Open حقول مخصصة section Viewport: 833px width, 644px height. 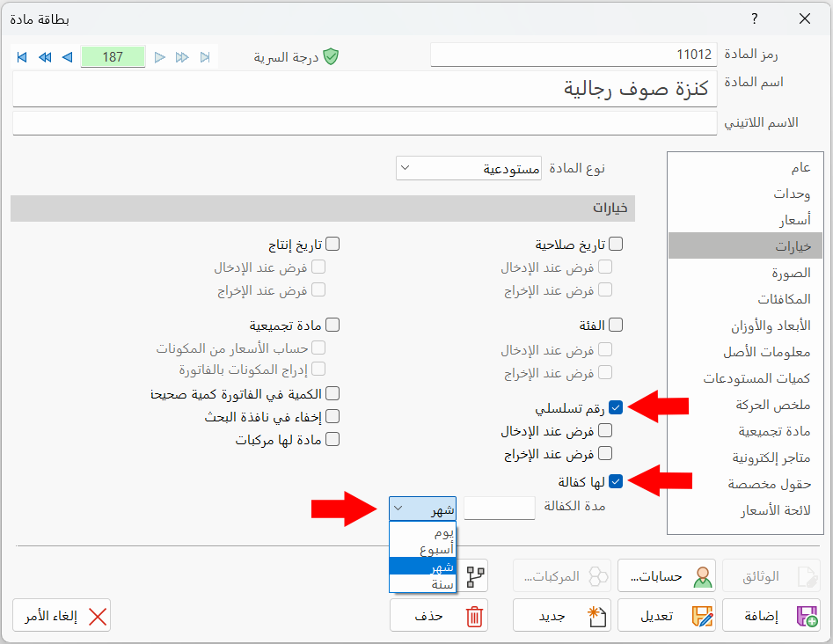coord(745,484)
